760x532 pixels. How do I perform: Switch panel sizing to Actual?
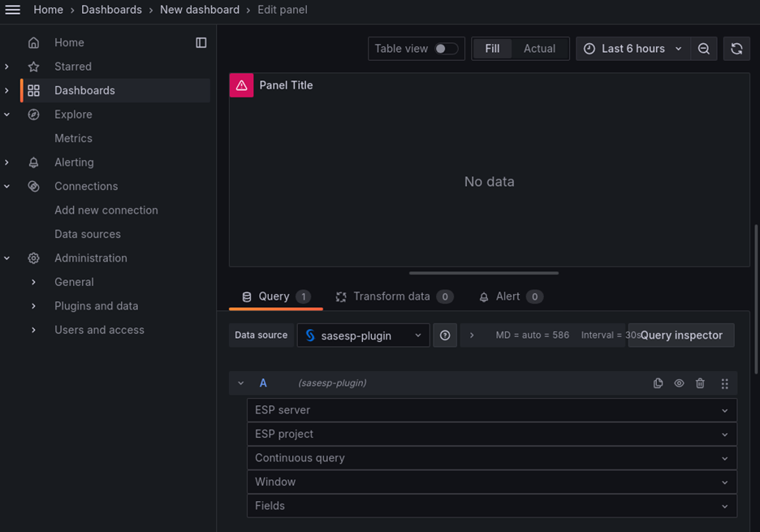(x=539, y=48)
